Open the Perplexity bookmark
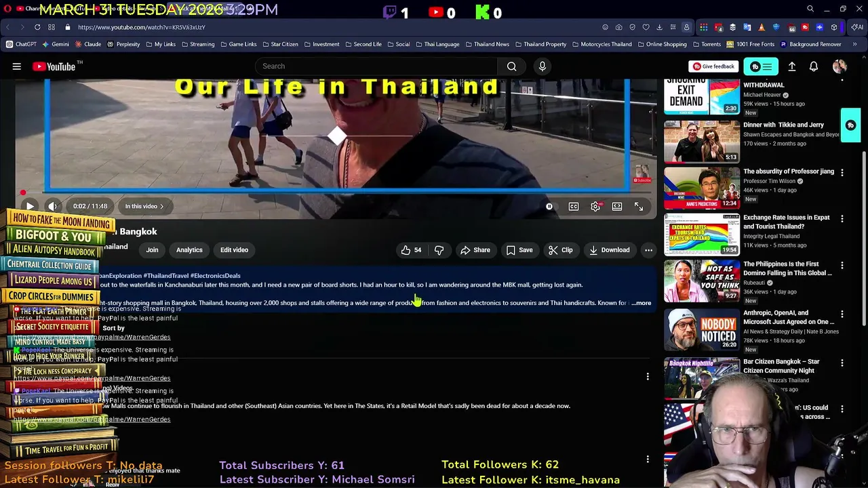The image size is (868, 488). (123, 44)
